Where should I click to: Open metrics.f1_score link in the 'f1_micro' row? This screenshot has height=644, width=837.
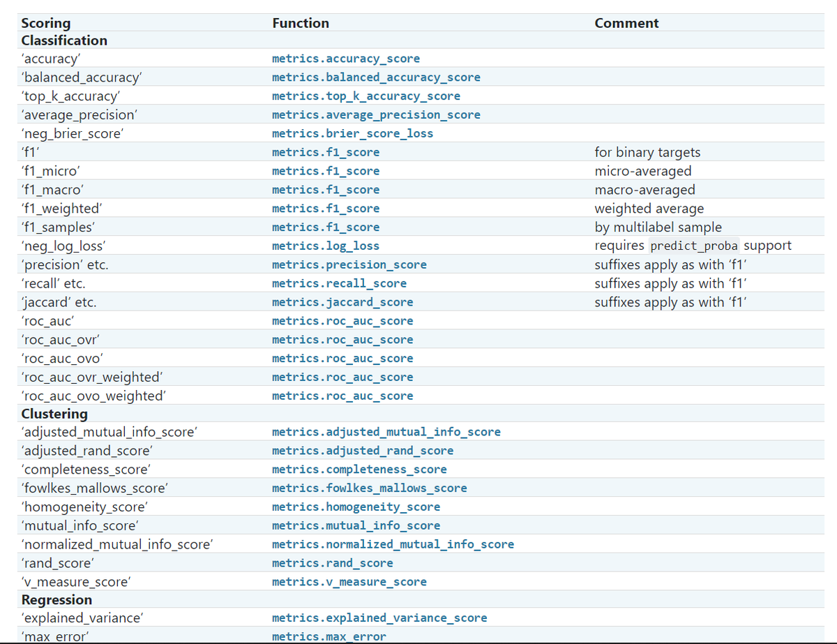pos(326,171)
